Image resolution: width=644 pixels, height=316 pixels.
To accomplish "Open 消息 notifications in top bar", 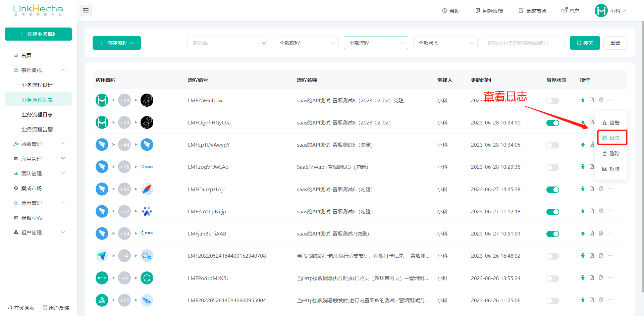I will pyautogui.click(x=571, y=11).
